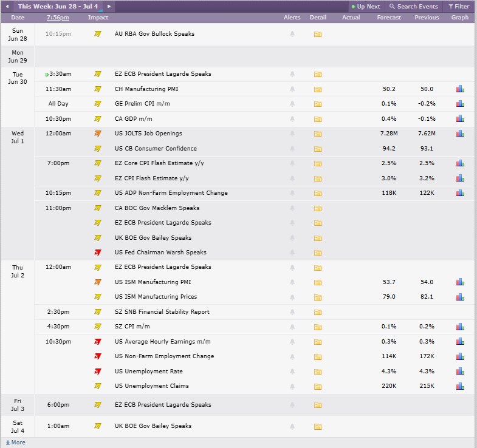Click orange impact icon for US JOLTS Job Openings
The height and width of the screenshot is (448, 477).
tap(98, 134)
